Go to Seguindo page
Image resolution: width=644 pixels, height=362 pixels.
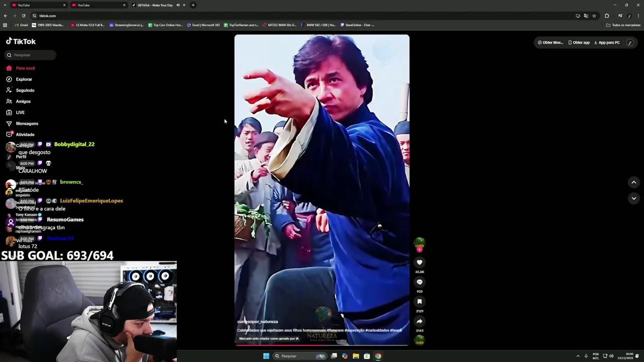20,90
